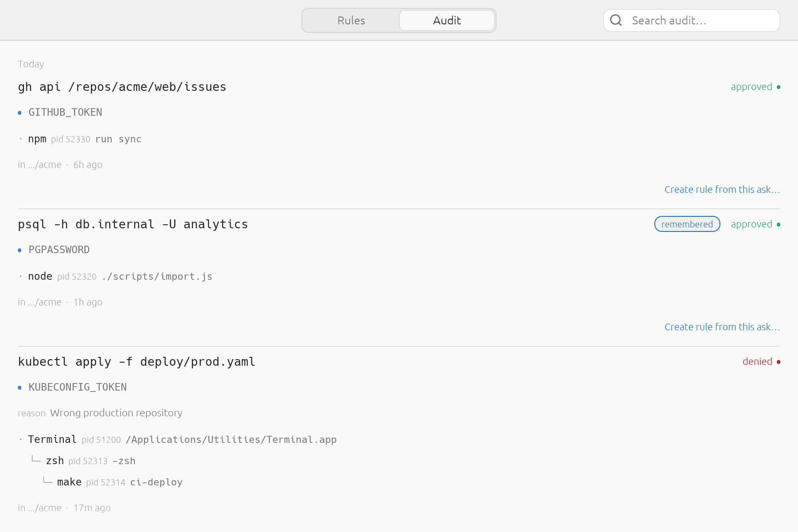Click the GITHUB_TOKEN secret name
This screenshot has height=532, width=798.
click(65, 112)
